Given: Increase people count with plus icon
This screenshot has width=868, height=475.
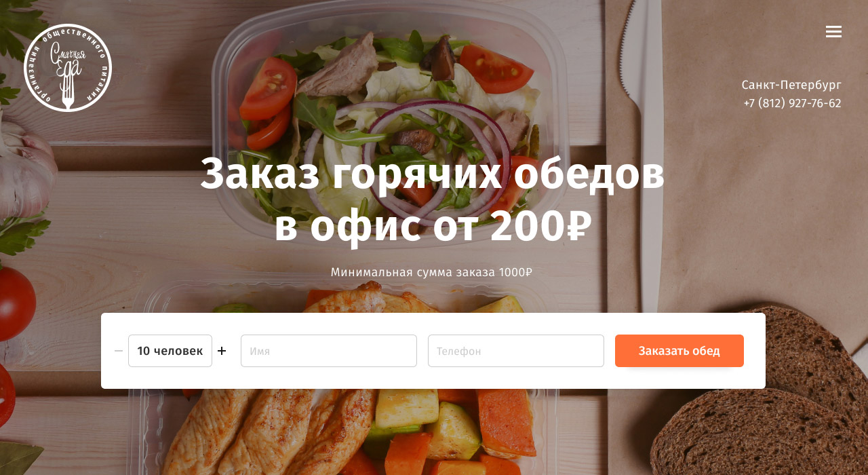Looking at the screenshot, I should tap(222, 351).
